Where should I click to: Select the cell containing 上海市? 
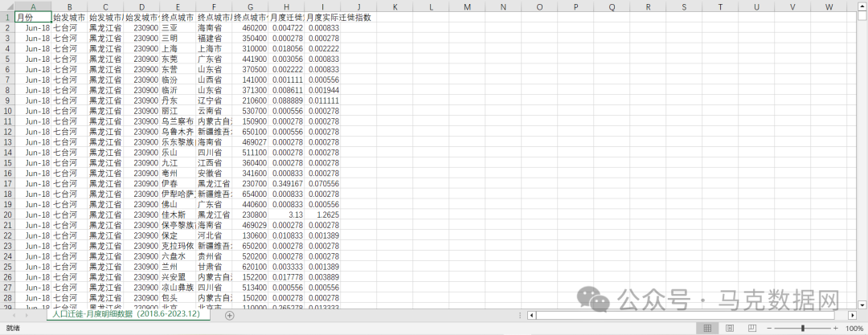215,48
